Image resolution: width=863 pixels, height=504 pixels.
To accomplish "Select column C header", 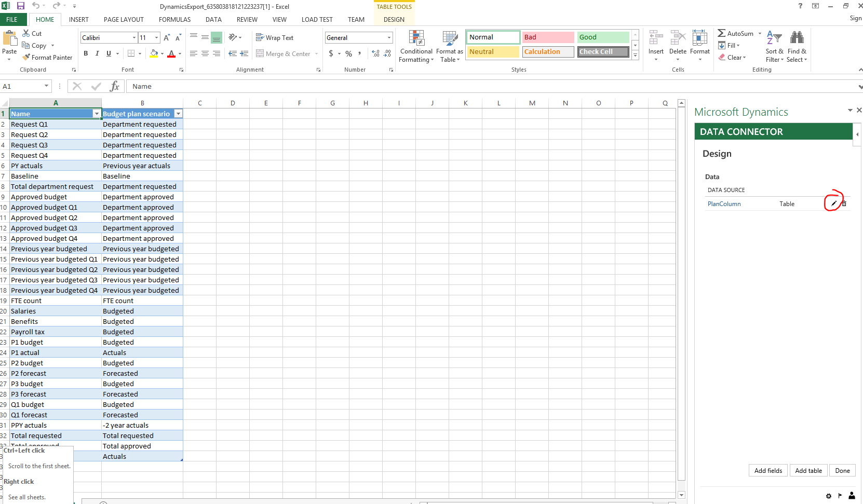I will [200, 103].
